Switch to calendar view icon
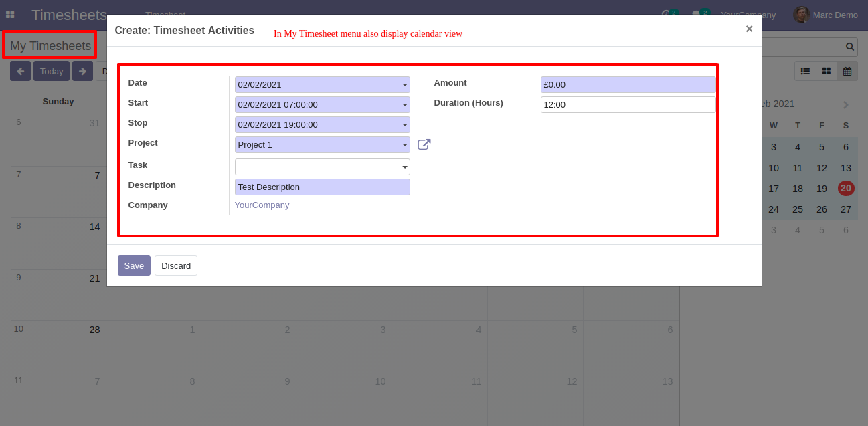The width and height of the screenshot is (868, 426). click(x=847, y=71)
